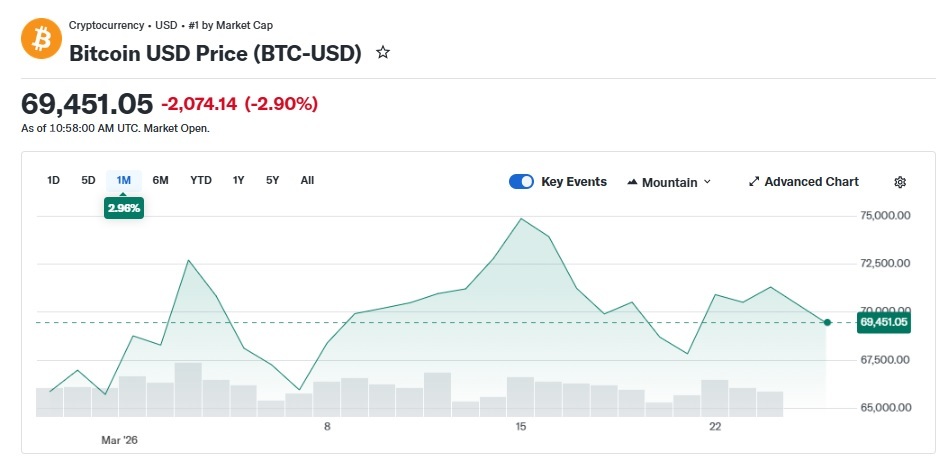
Task: Select the 1M time range tab
Action: pyautogui.click(x=124, y=180)
